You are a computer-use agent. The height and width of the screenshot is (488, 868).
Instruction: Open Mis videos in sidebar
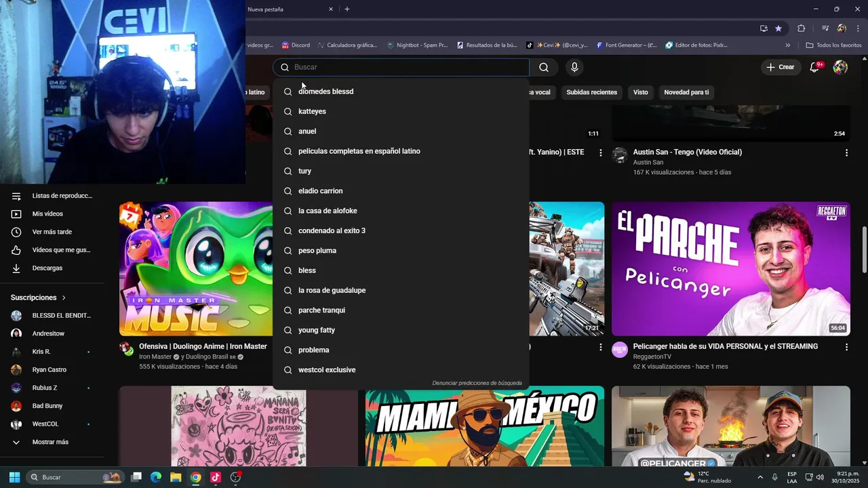point(52,214)
